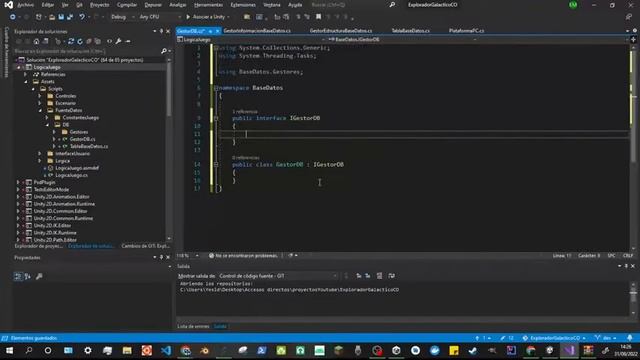This screenshot has width=640, height=360.
Task: Click Collapse All in Solution Explorer toolbar
Action: [89, 41]
